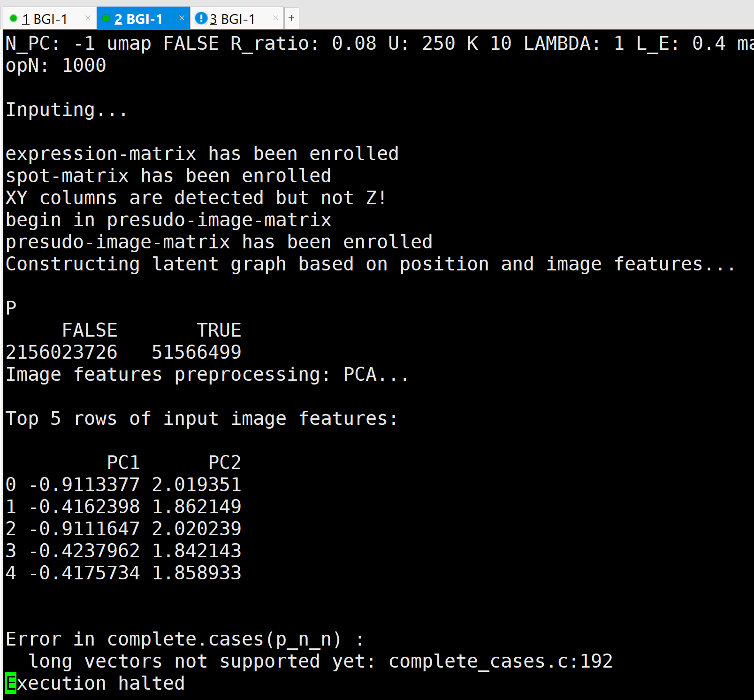Click the Image features preprocessing: PCA line
Image resolution: width=754 pixels, height=700 pixels.
(x=206, y=374)
